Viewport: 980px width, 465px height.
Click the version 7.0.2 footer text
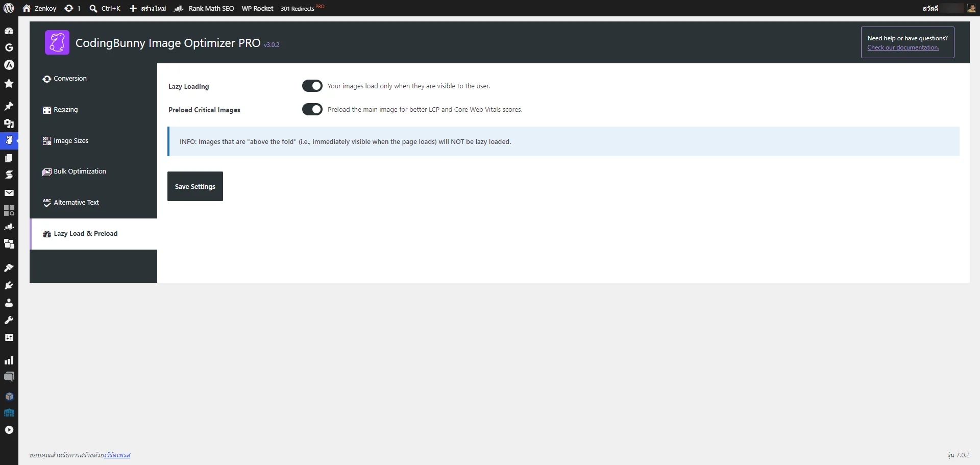tap(958, 455)
